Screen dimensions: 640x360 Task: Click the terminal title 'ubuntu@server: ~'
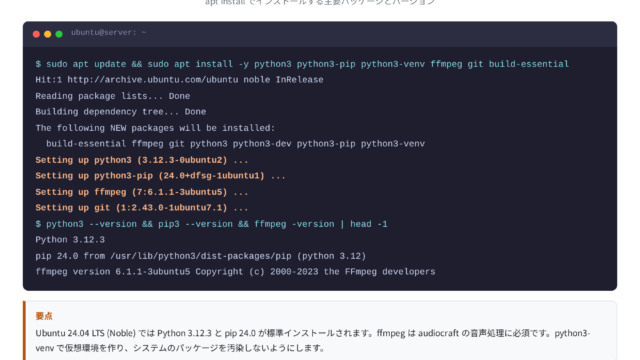click(x=109, y=33)
